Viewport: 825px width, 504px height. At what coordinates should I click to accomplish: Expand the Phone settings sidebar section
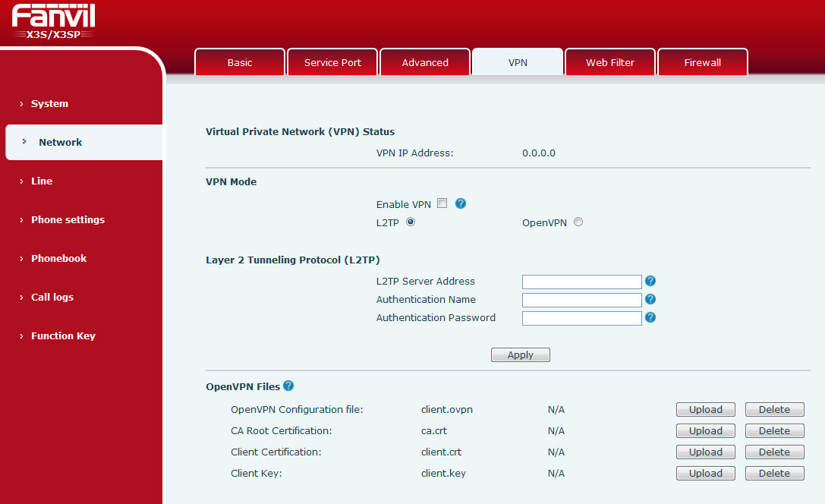tap(68, 220)
